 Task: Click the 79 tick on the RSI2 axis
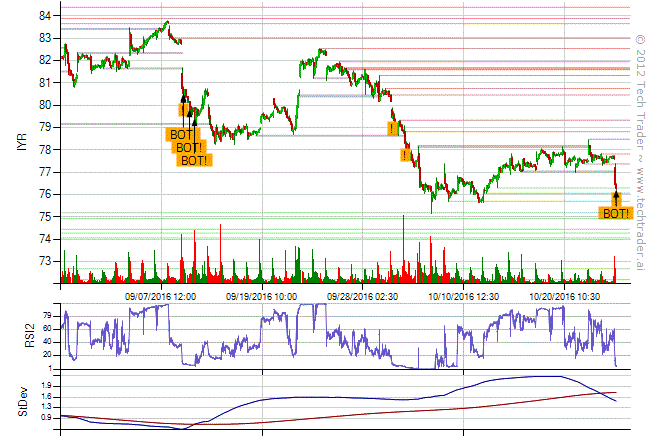coord(47,314)
